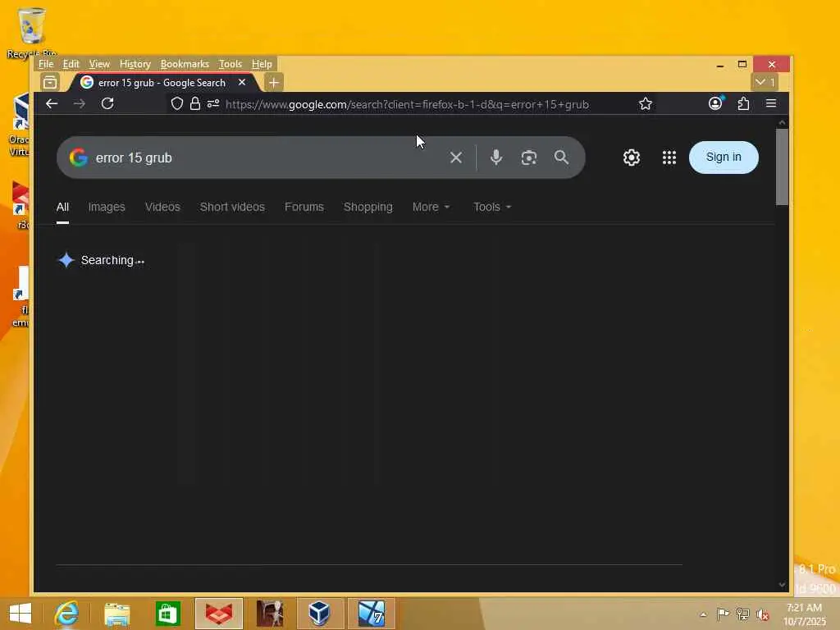Open the Edit menu
This screenshot has width=840, height=630.
[71, 64]
